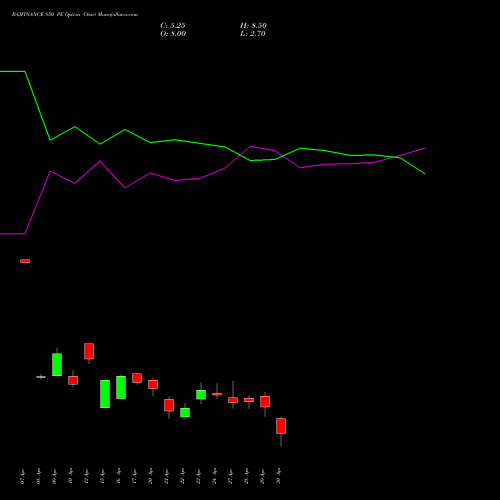Click the 30 Apr date label
Screen dimensions: 500x500
279,476
